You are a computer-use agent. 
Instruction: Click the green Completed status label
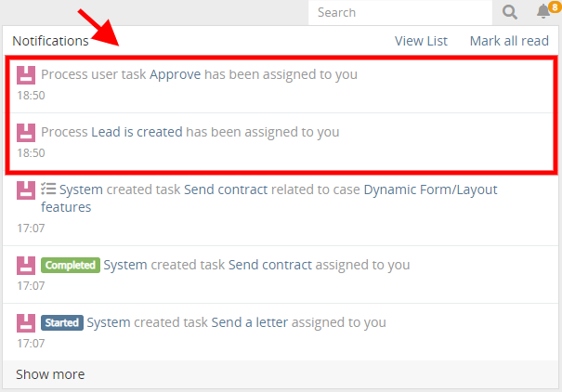71,265
